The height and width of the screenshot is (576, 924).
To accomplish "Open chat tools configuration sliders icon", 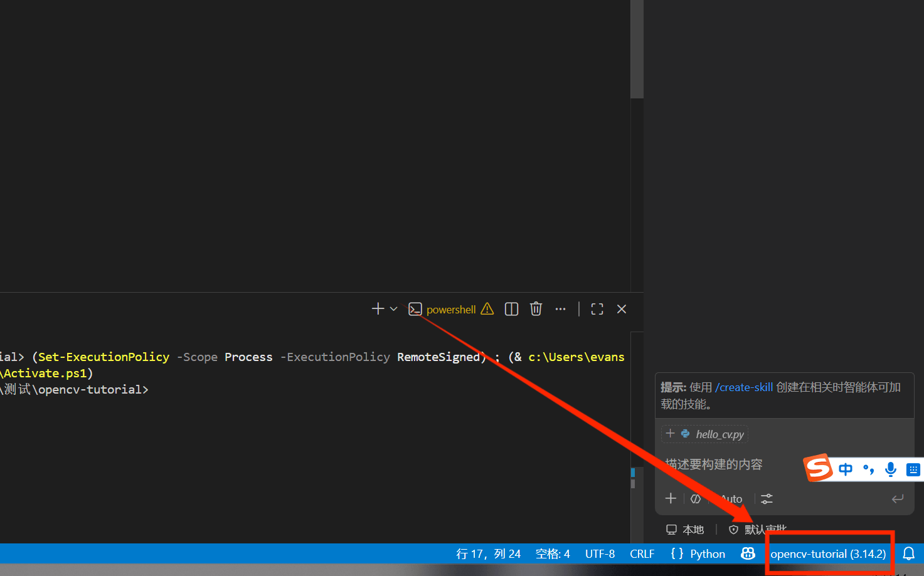I will pyautogui.click(x=767, y=499).
